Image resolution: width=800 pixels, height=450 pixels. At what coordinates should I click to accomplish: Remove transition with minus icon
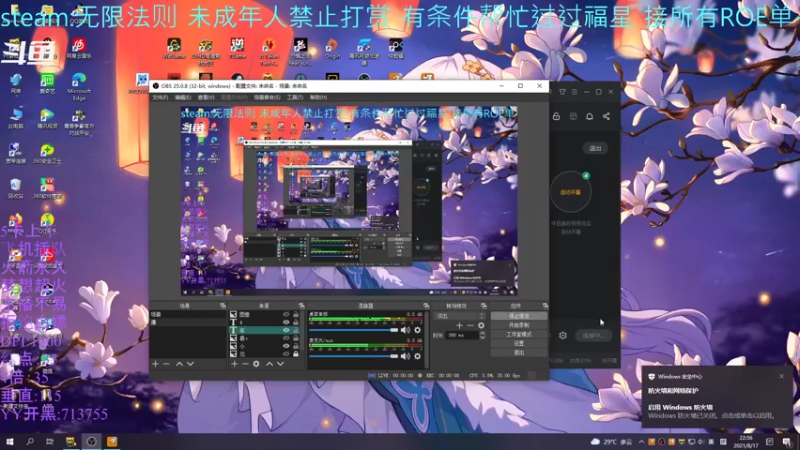pos(470,326)
